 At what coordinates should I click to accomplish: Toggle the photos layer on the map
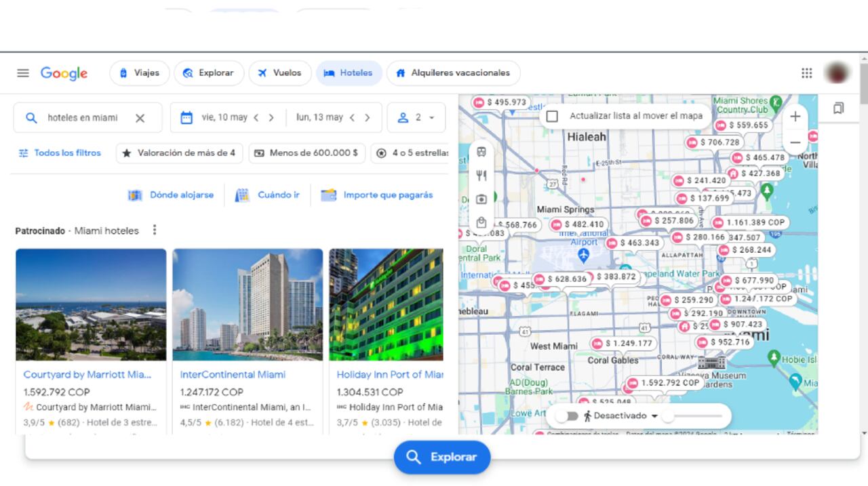pos(481,199)
